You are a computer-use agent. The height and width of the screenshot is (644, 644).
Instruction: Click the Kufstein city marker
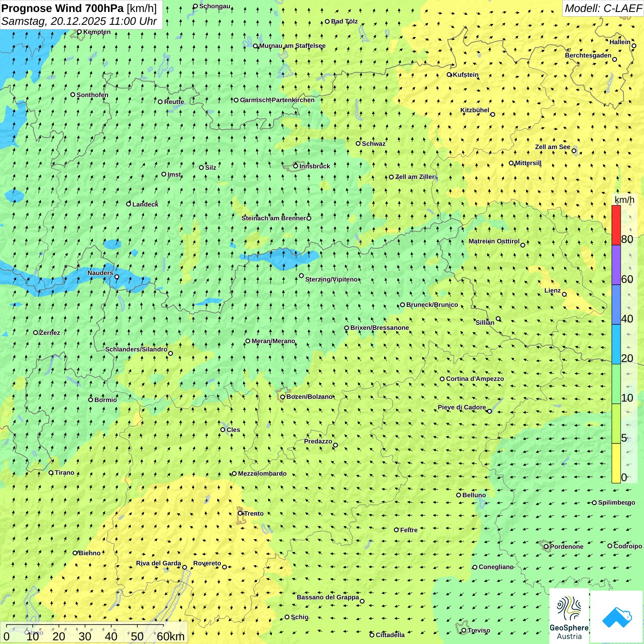click(449, 75)
